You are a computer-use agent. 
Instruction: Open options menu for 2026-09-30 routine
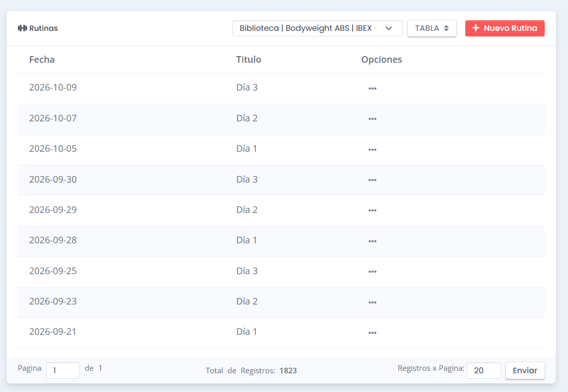pos(372,180)
